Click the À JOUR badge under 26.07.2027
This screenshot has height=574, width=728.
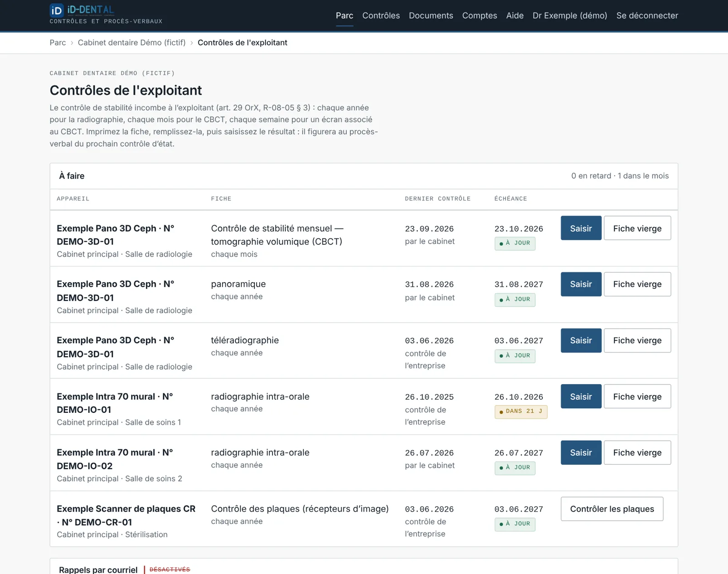point(515,467)
